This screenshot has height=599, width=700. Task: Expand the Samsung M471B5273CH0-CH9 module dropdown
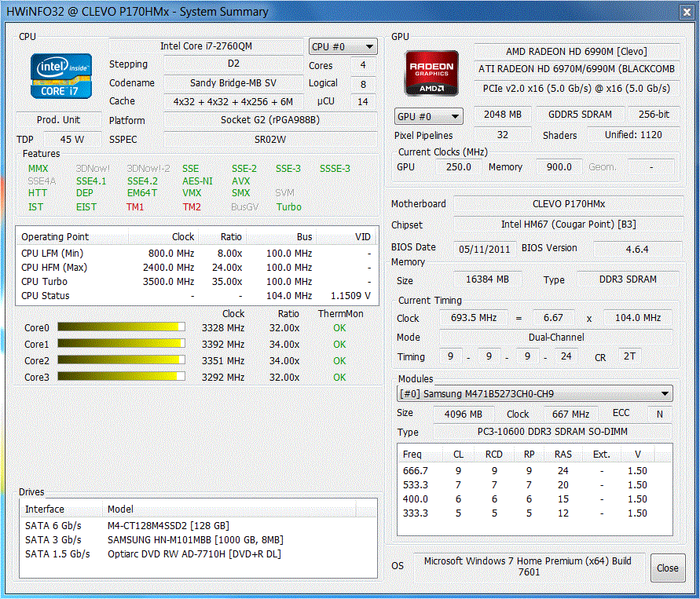[534, 394]
